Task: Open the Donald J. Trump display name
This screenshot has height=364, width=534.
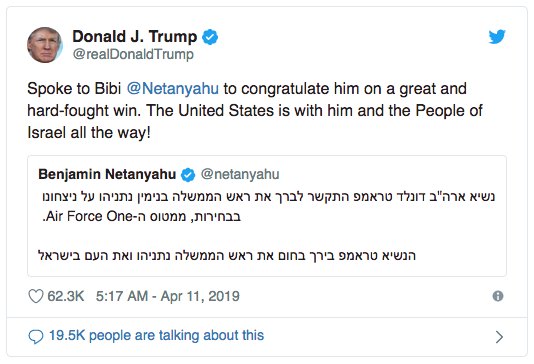Action: click(135, 36)
